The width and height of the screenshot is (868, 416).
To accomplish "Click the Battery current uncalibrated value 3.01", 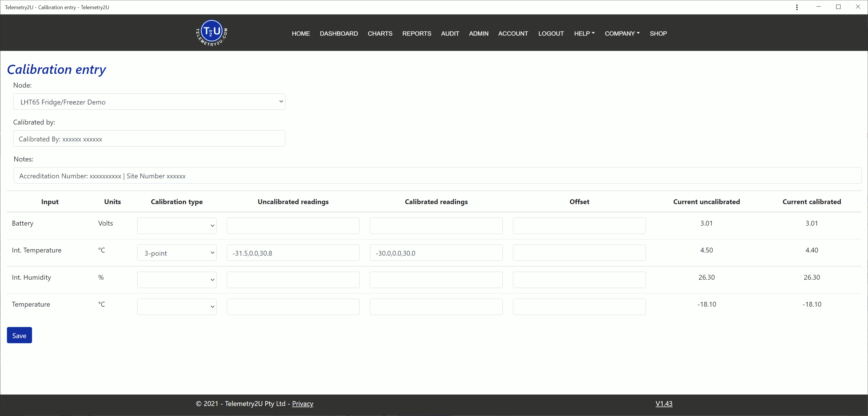I will coord(706,223).
